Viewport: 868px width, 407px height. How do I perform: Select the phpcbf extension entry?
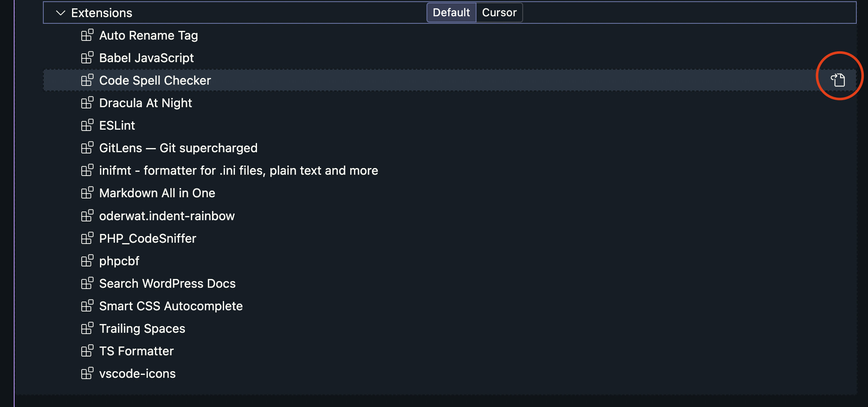click(x=119, y=261)
